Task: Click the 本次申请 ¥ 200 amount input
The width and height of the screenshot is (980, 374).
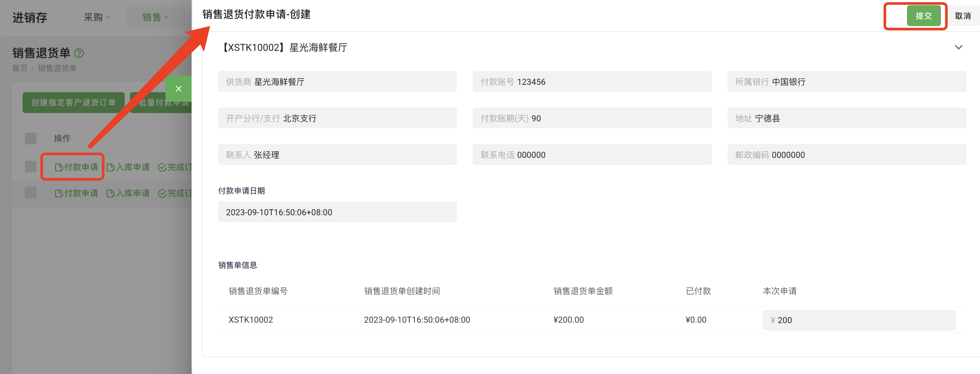Action: click(859, 320)
